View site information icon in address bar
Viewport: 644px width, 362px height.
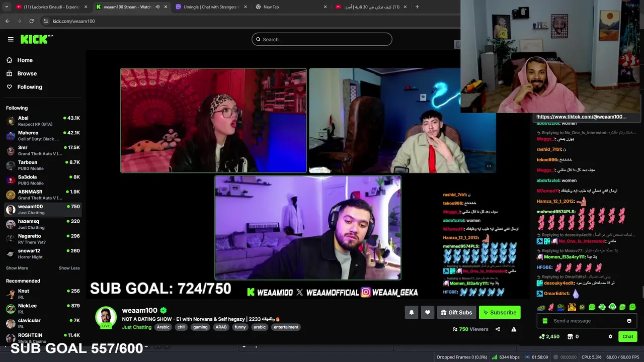point(46,21)
